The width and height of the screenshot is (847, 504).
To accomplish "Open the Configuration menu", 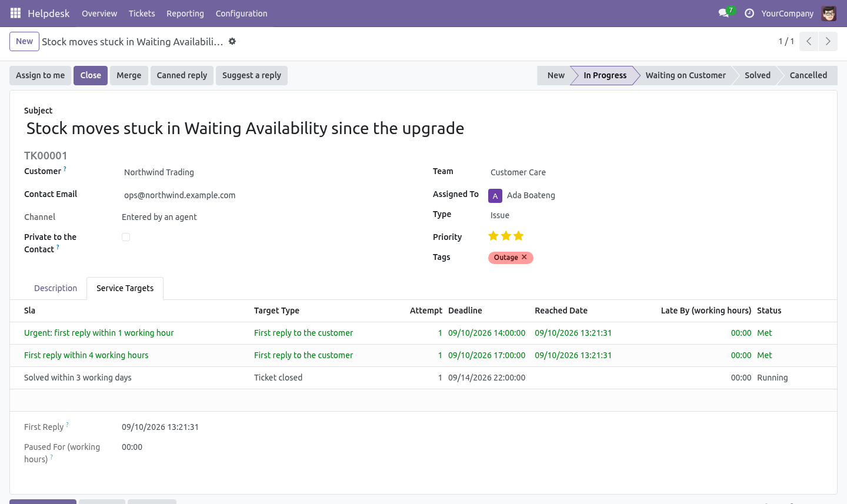I will 241,14.
